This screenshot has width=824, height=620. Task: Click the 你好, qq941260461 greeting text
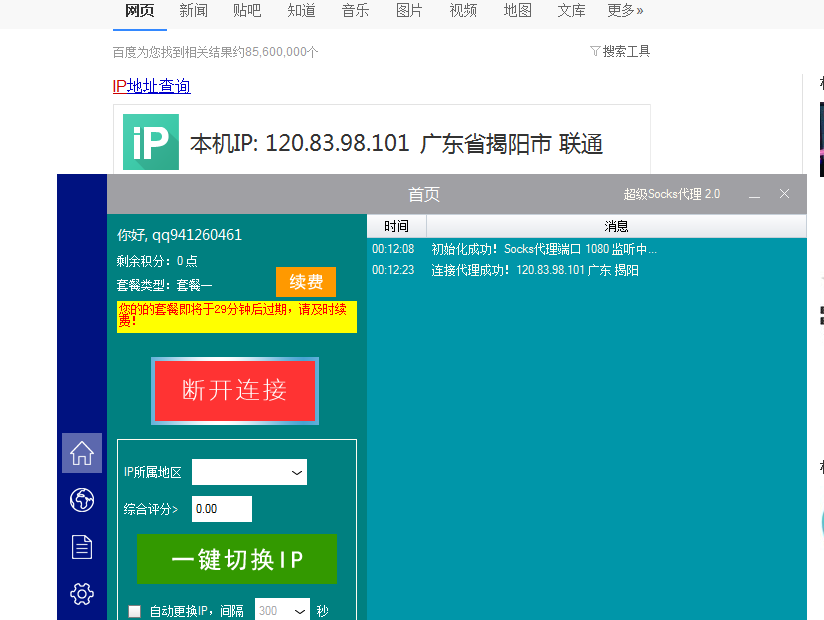[x=179, y=235]
